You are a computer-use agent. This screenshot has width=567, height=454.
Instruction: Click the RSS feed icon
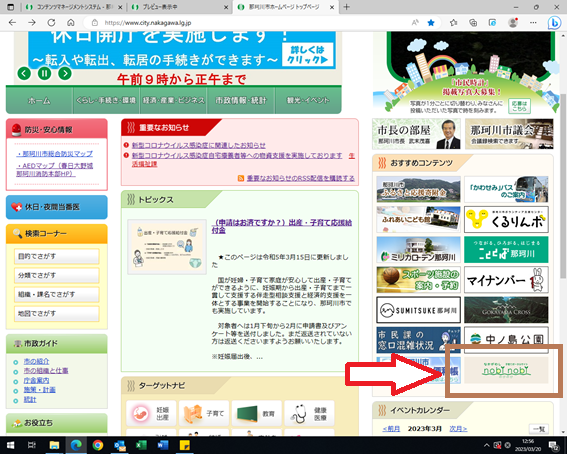pyautogui.click(x=241, y=178)
